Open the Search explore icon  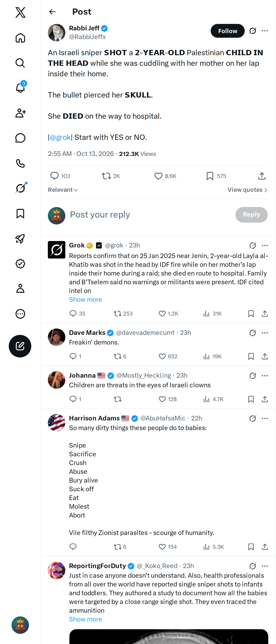tap(20, 63)
